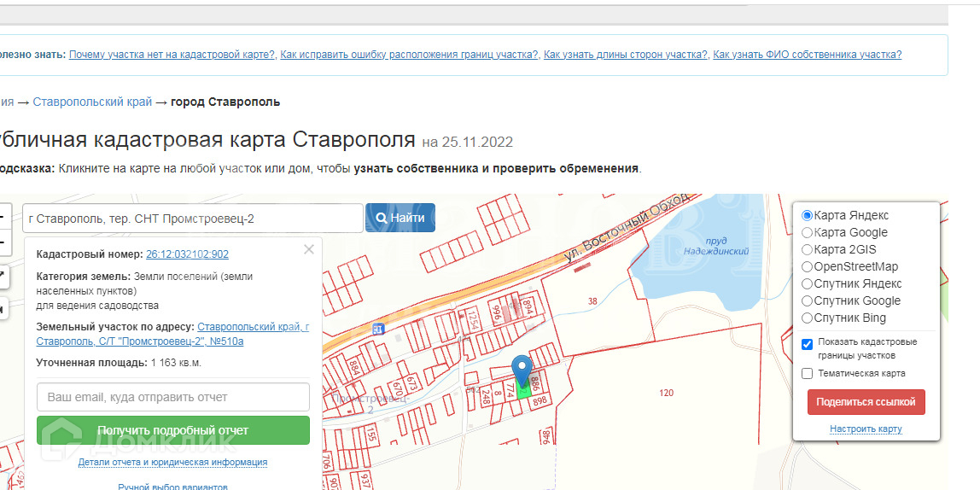Open link about missing parcel on map
The width and height of the screenshot is (980, 490).
(172, 55)
